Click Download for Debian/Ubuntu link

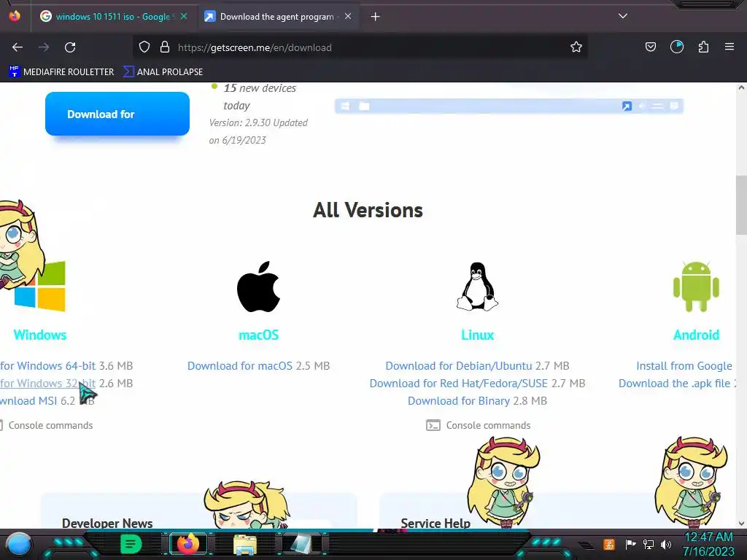pos(459,366)
